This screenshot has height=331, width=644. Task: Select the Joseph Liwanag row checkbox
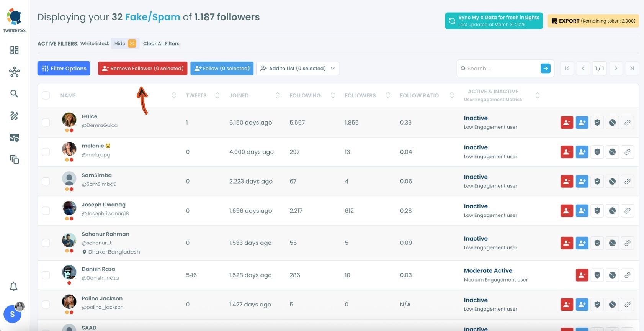click(46, 211)
